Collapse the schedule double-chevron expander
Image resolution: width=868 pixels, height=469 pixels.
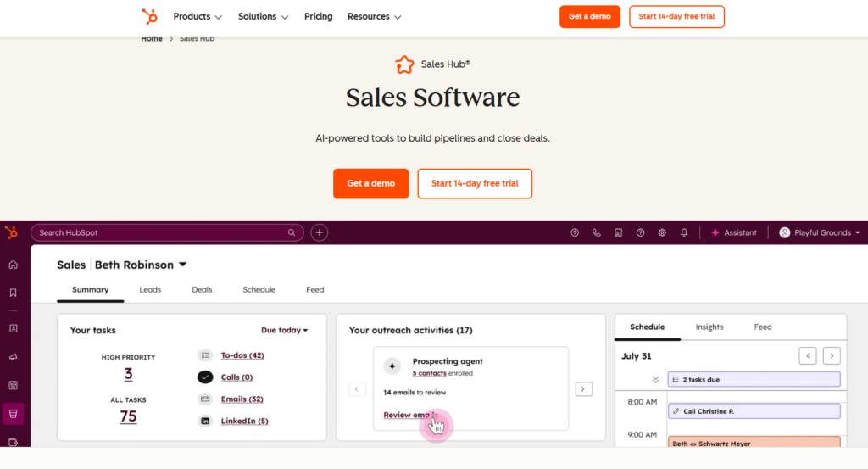pos(655,380)
